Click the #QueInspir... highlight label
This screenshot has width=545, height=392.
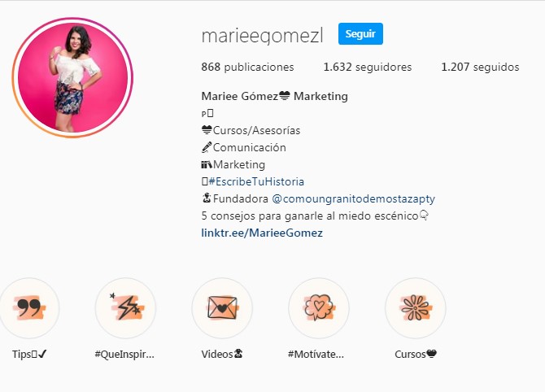coord(124,354)
